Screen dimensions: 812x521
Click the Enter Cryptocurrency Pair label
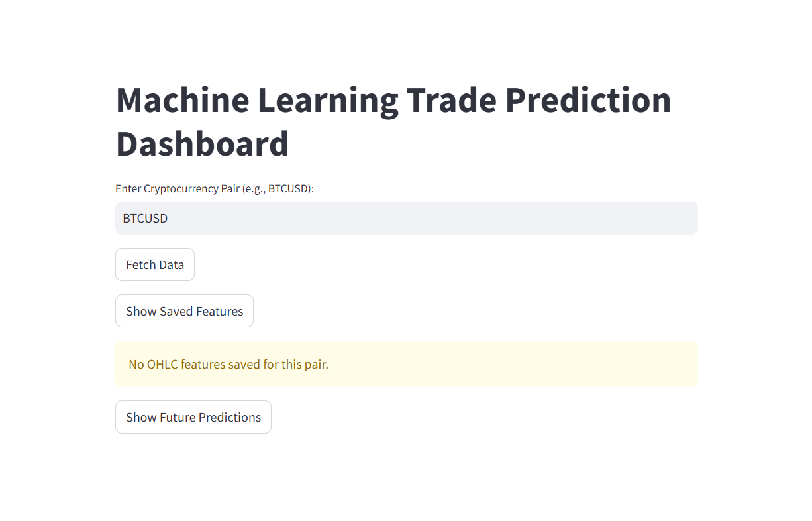coord(215,188)
